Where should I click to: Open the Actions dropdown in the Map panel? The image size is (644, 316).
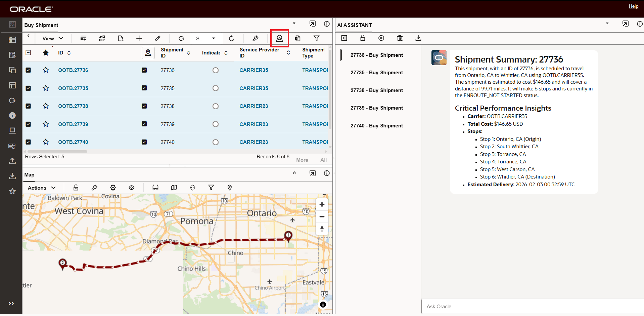click(x=42, y=188)
